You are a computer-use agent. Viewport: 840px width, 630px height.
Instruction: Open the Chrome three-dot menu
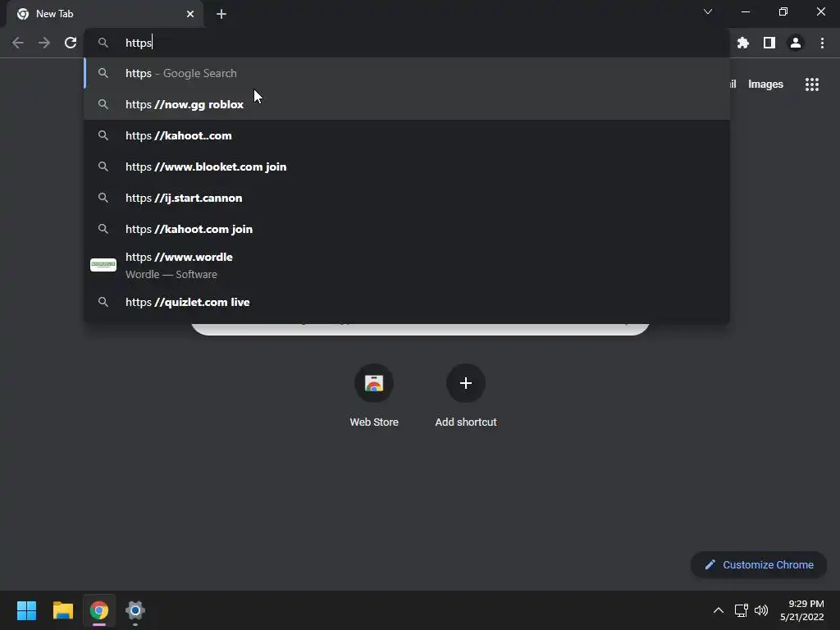tap(822, 43)
